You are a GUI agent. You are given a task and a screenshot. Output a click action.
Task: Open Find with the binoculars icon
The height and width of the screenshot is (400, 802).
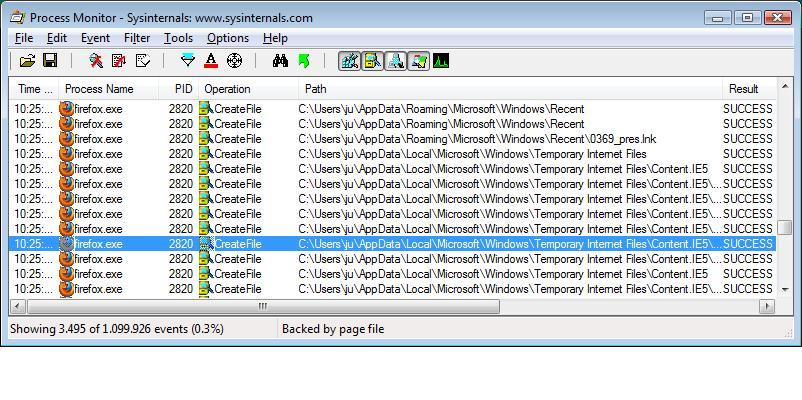click(280, 61)
